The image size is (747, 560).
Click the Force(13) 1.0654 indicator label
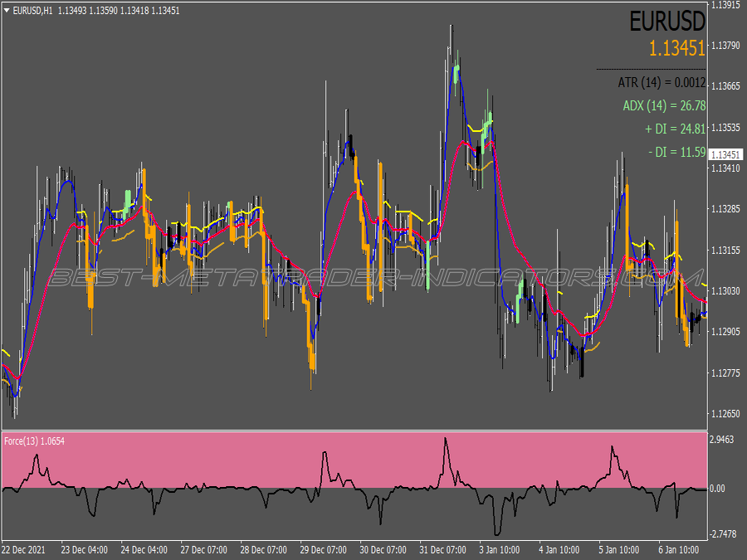(x=34, y=441)
